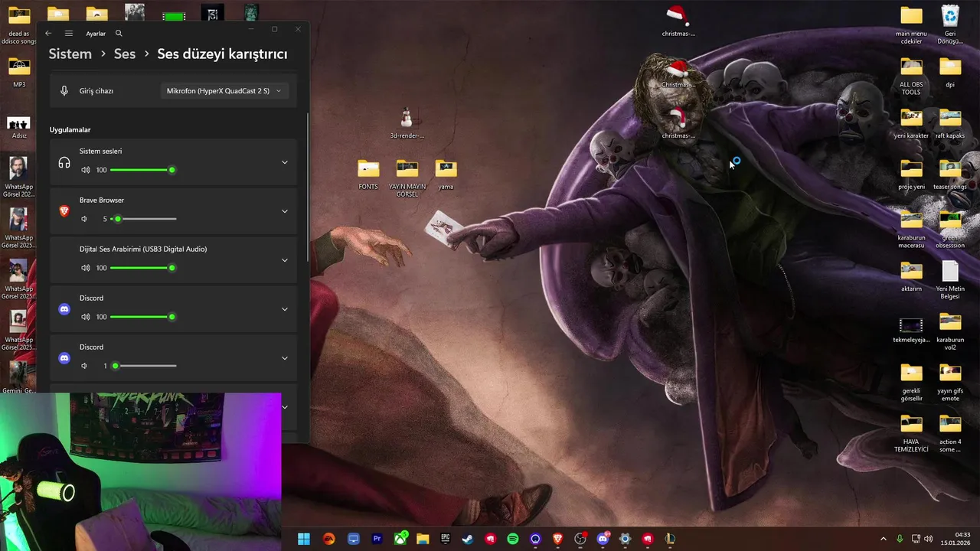Click the headphones icon beside Sistem sesleri
Screen dimensions: 980x551
(x=64, y=162)
